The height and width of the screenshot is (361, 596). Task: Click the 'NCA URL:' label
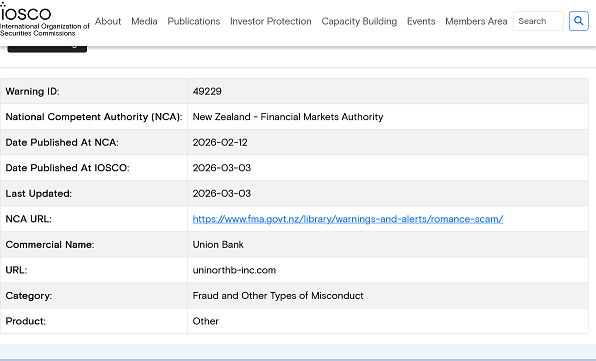tap(29, 219)
